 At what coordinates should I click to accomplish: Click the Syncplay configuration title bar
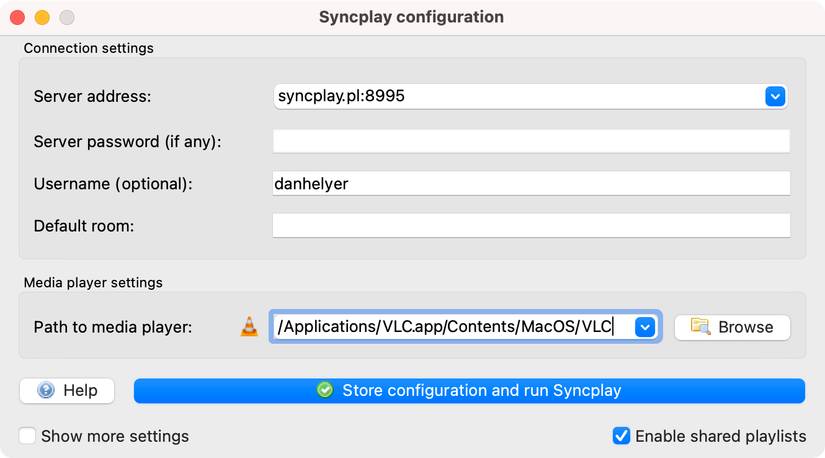[x=411, y=17]
